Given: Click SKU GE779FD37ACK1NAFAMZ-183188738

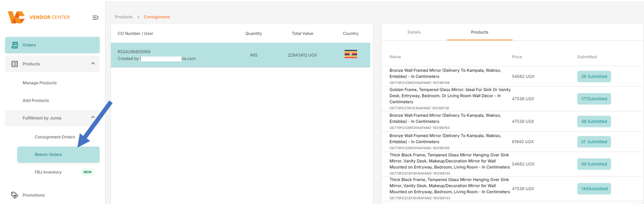Looking at the screenshot, I should click(419, 108).
